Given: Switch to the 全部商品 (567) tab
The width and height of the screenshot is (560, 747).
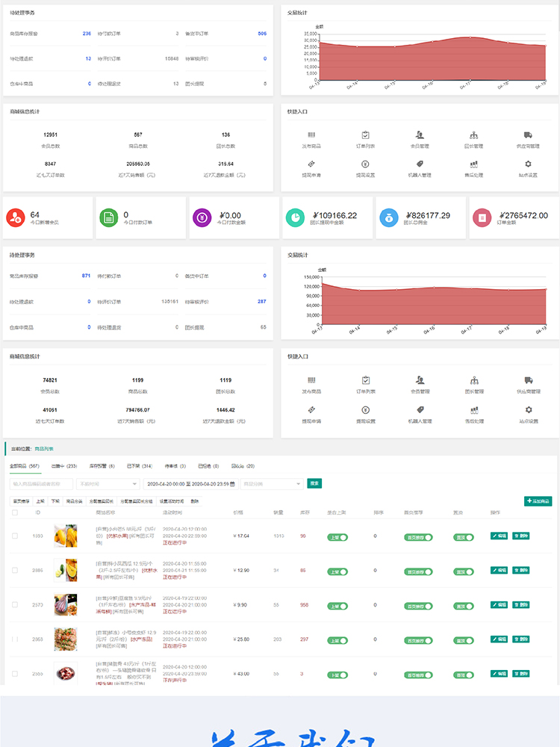Looking at the screenshot, I should point(25,466).
